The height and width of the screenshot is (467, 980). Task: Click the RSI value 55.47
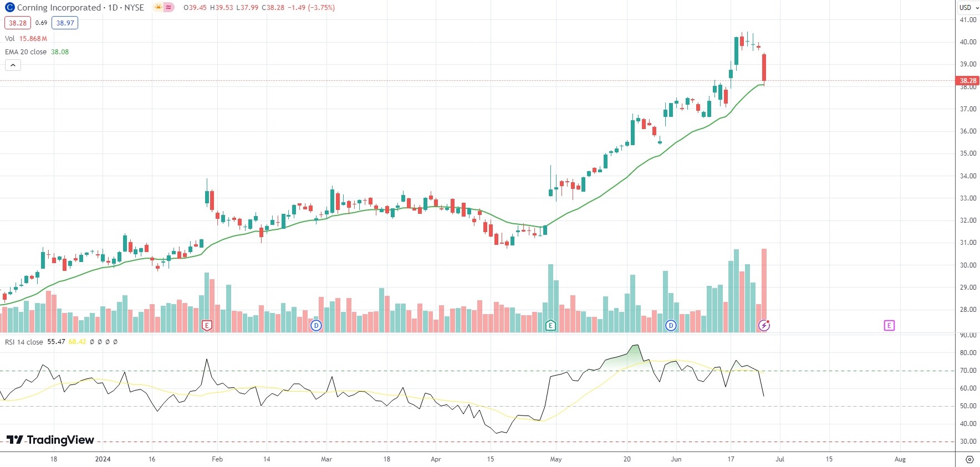click(56, 342)
